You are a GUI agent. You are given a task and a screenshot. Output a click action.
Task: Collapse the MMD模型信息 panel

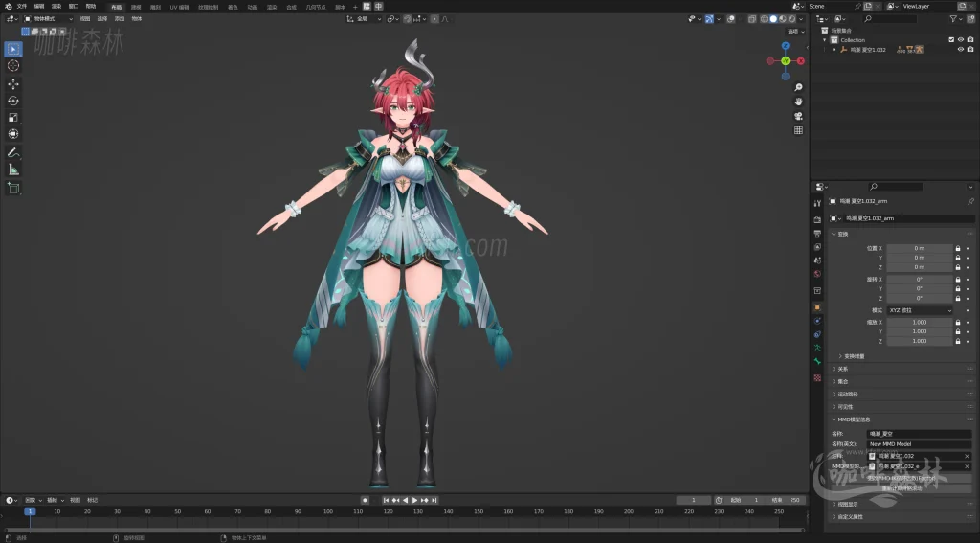point(902,419)
